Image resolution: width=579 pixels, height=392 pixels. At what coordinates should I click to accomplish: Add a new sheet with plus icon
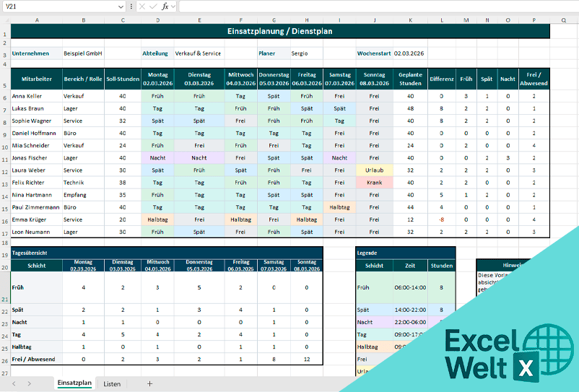pyautogui.click(x=149, y=383)
